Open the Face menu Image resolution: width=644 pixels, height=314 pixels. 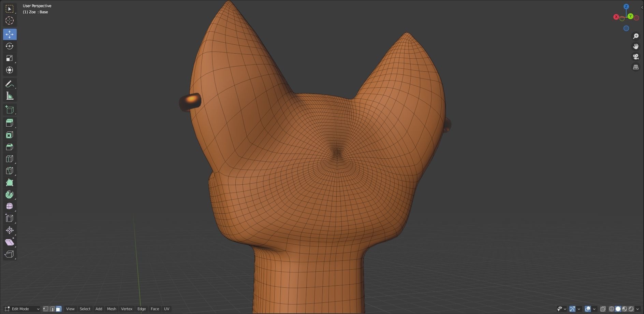[x=155, y=309]
